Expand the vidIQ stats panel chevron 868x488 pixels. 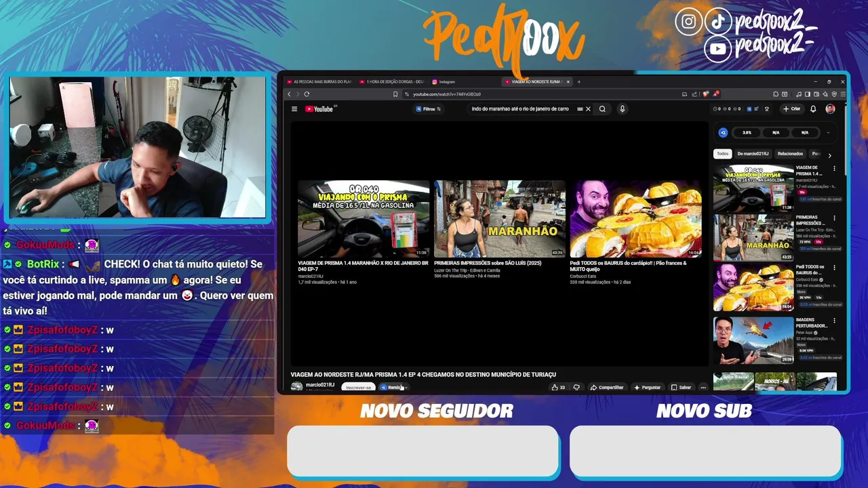[x=828, y=133]
